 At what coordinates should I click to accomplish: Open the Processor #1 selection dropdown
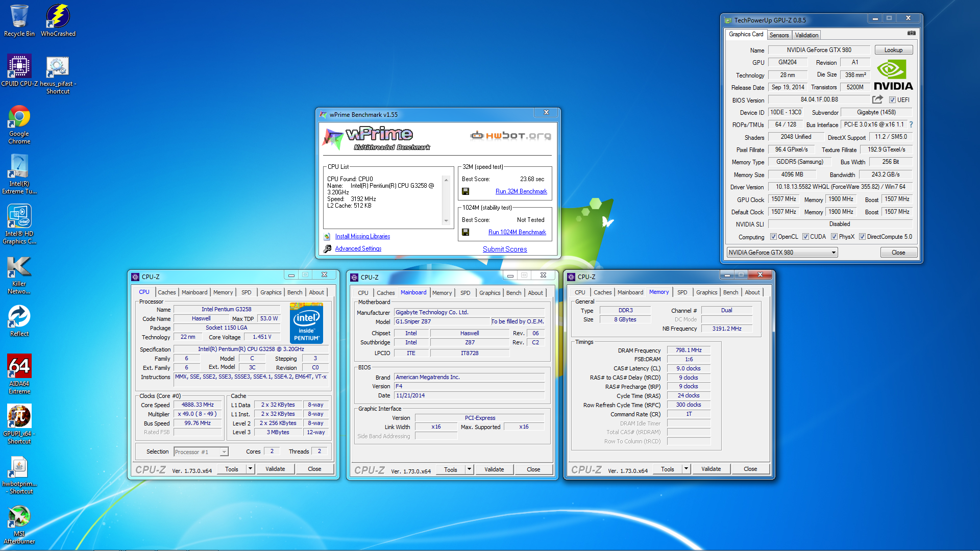pos(201,452)
